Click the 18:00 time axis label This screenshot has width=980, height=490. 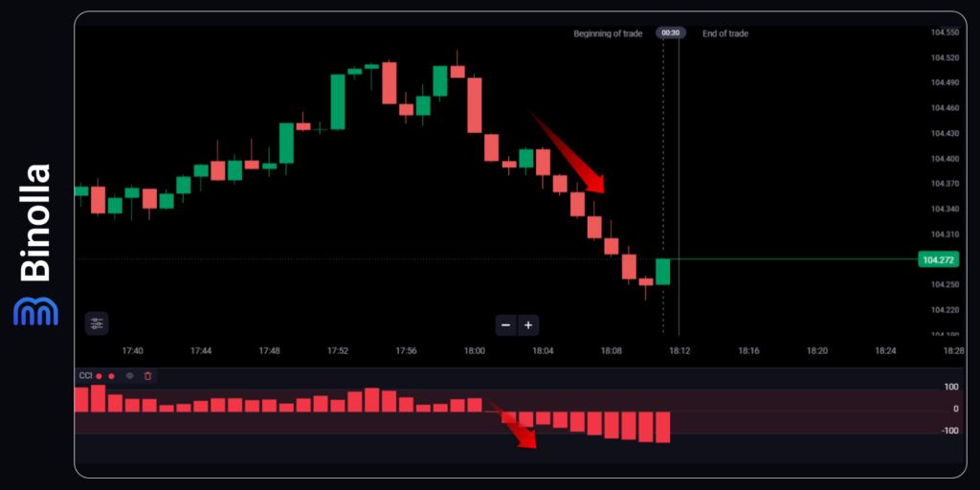[x=475, y=351]
